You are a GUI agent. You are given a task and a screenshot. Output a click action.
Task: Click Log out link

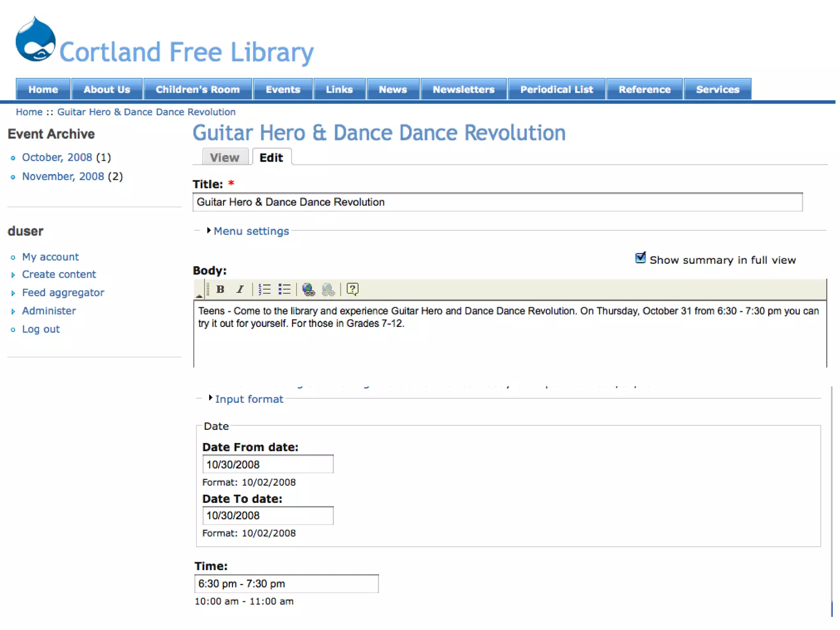click(x=41, y=329)
